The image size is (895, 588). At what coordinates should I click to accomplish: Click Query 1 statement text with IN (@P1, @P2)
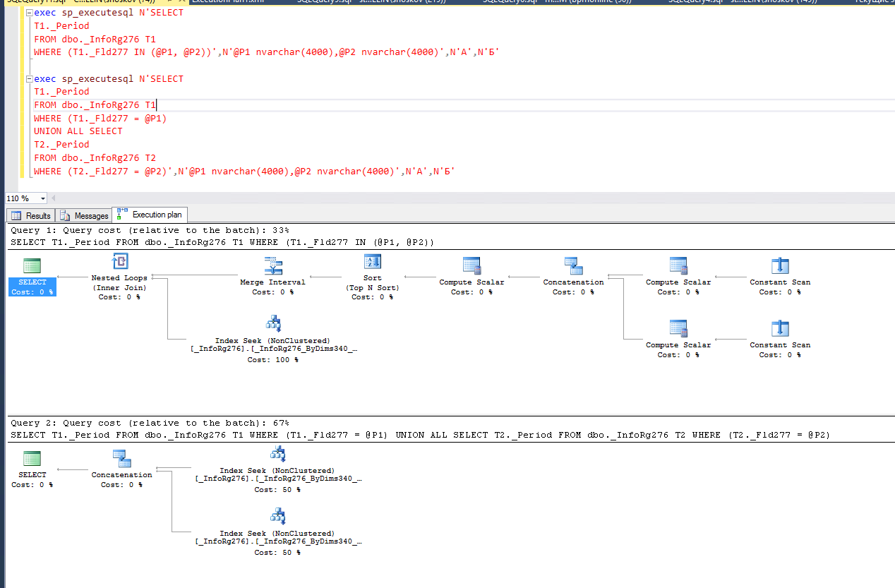point(222,242)
